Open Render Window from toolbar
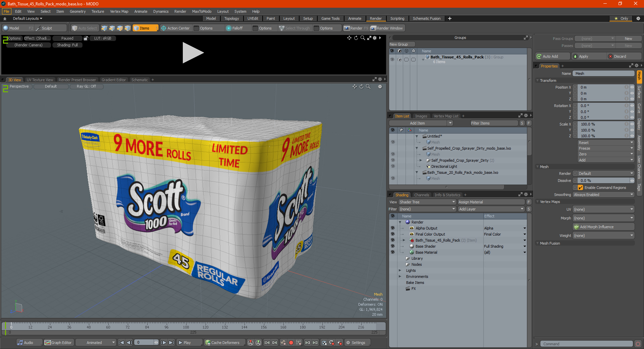The width and height of the screenshot is (644, 349). tap(387, 28)
